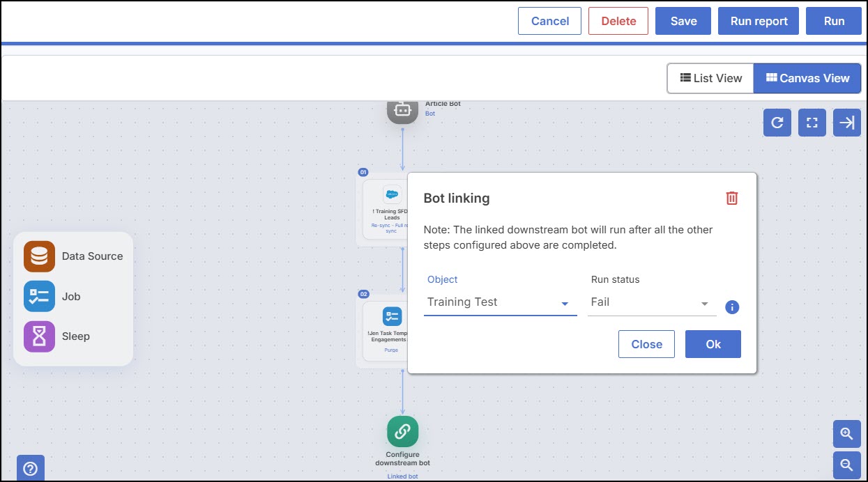
Task: Open the Run status dropdown
Action: coord(652,302)
